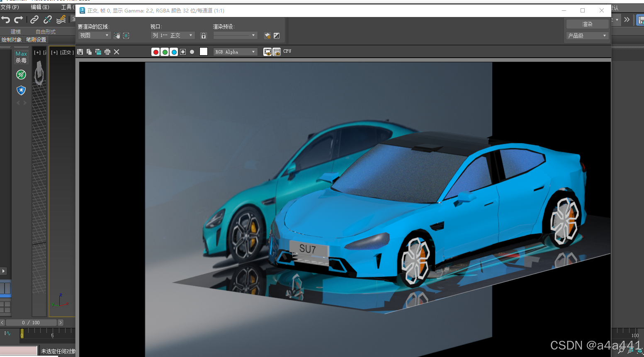
Task: Activate the Auto Region Selected icon
Action: click(126, 36)
